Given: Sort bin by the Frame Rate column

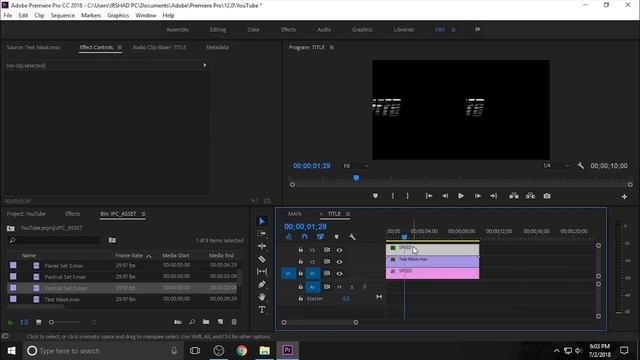Looking at the screenshot, I should (x=129, y=256).
